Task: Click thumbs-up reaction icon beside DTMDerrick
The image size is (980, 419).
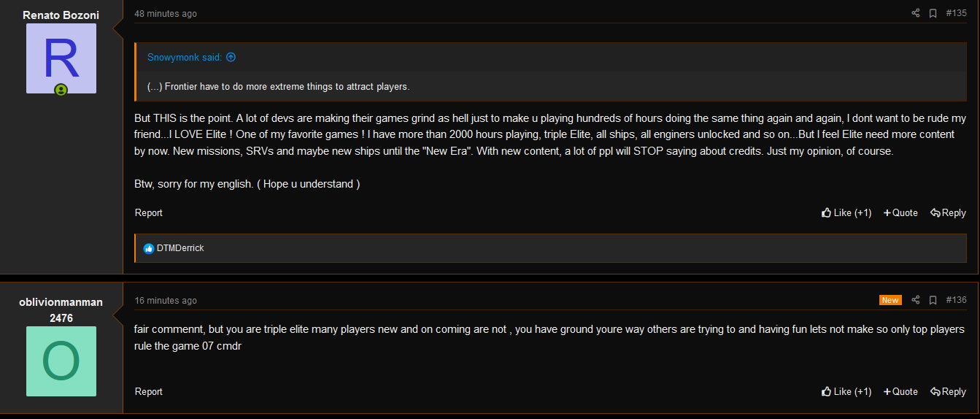Action: point(149,248)
